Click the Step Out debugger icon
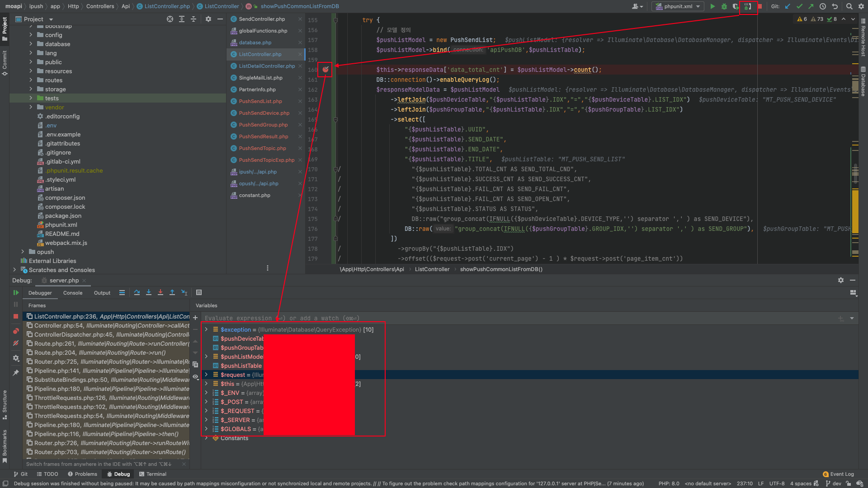This screenshot has width=868, height=488. click(x=172, y=293)
